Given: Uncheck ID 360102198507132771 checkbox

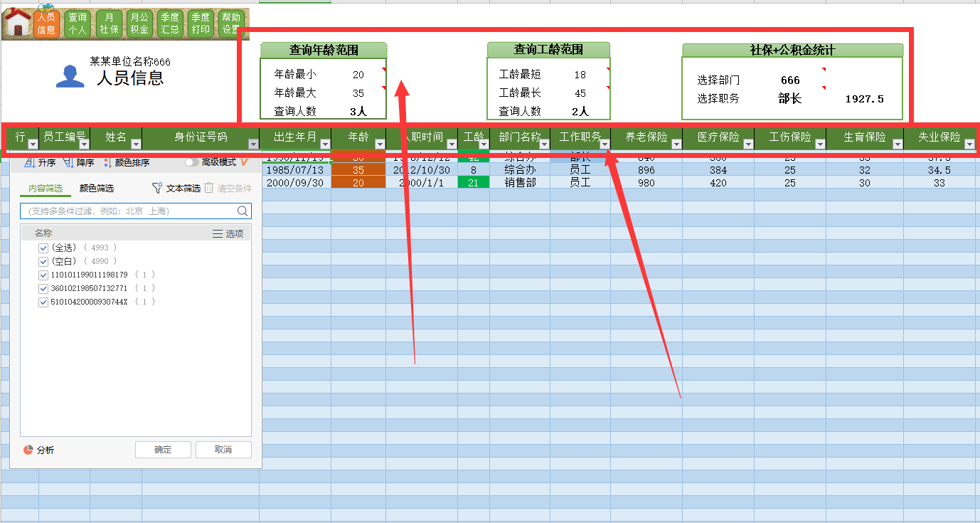Looking at the screenshot, I should 43,288.
